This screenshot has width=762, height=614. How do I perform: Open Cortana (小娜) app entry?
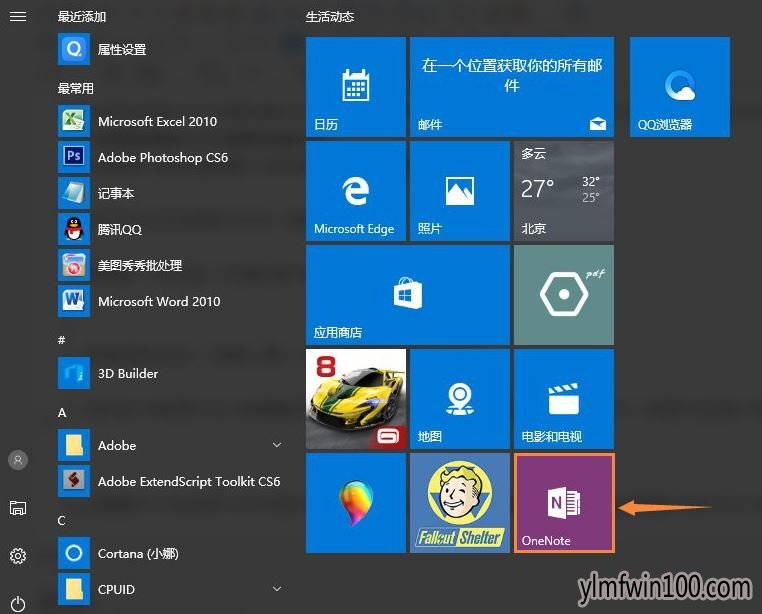170,553
